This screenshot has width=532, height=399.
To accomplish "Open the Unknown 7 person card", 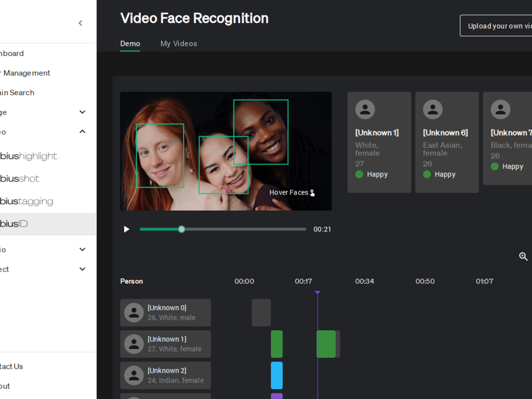I will pyautogui.click(x=508, y=138).
